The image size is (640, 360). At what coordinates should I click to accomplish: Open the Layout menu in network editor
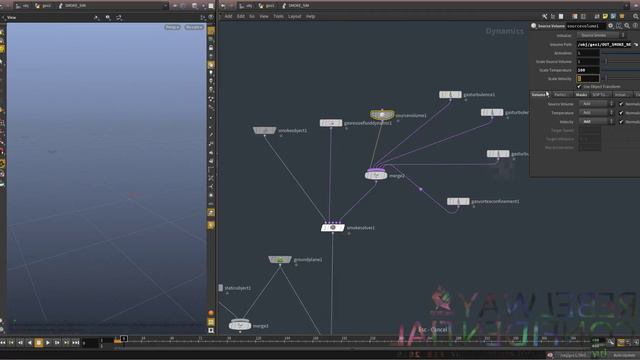(294, 16)
